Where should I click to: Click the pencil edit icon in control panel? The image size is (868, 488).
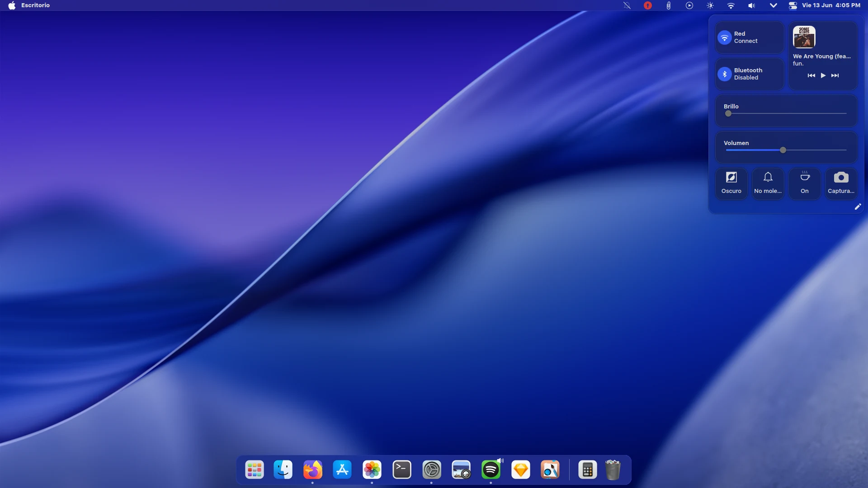[x=858, y=206]
